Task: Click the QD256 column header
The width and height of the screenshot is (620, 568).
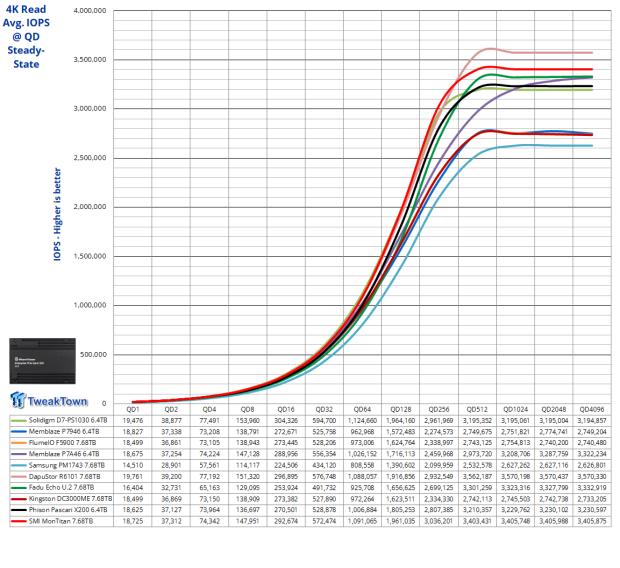Action: pos(439,409)
